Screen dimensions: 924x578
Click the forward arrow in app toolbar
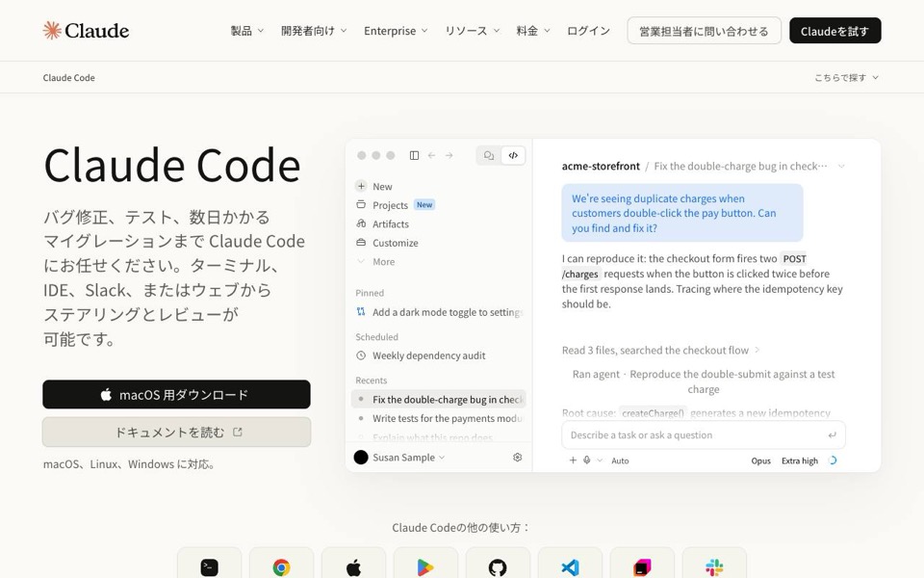(x=449, y=155)
